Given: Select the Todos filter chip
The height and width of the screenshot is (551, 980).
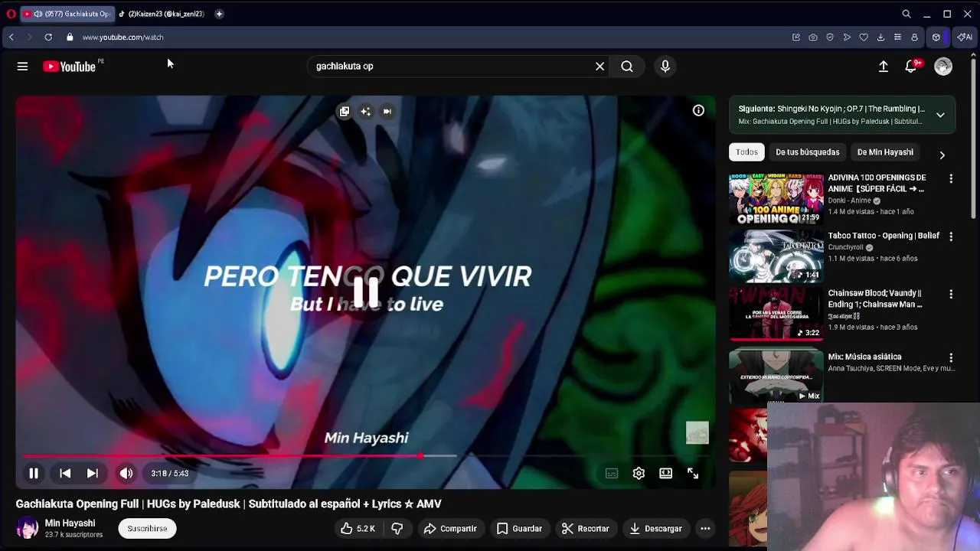Looking at the screenshot, I should coord(746,152).
